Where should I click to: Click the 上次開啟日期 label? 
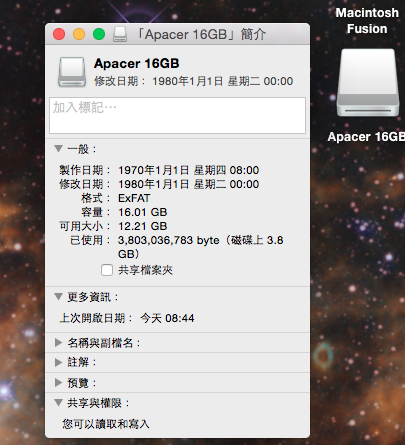pyautogui.click(x=96, y=318)
